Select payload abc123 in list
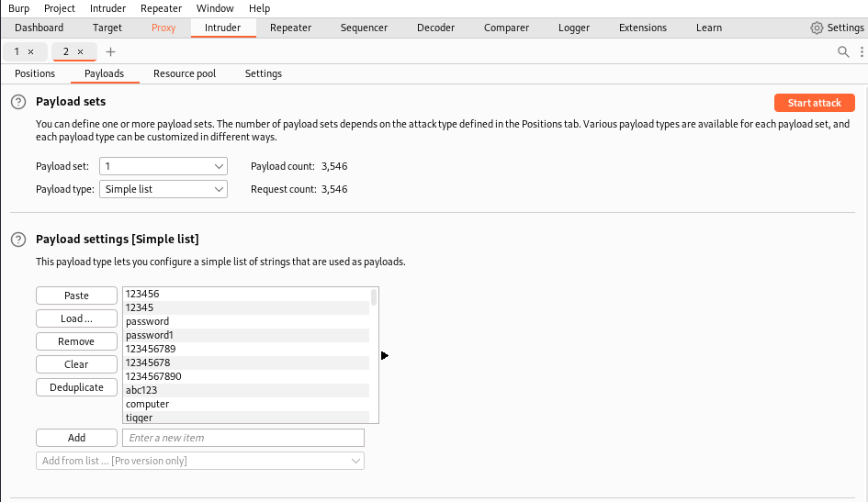 pos(246,391)
